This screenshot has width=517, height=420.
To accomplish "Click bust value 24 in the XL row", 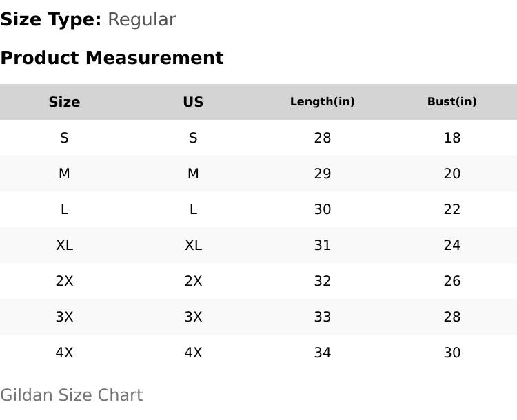I will [452, 245].
